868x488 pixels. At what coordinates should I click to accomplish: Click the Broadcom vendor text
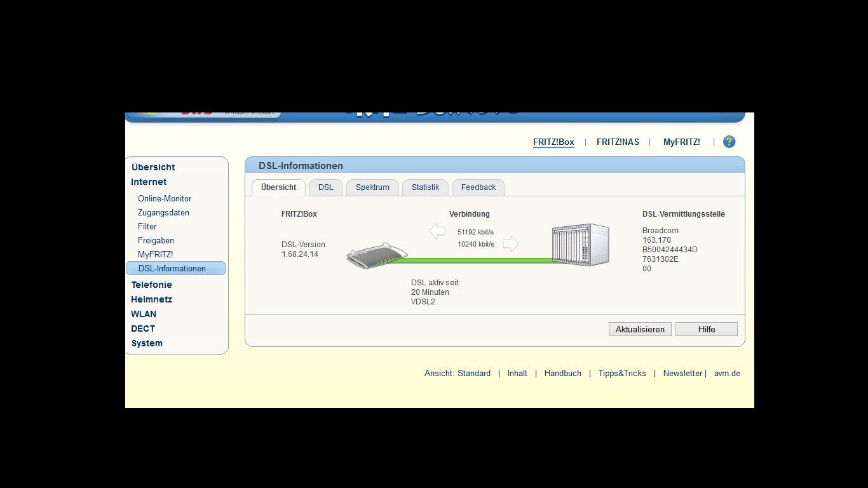(660, 231)
